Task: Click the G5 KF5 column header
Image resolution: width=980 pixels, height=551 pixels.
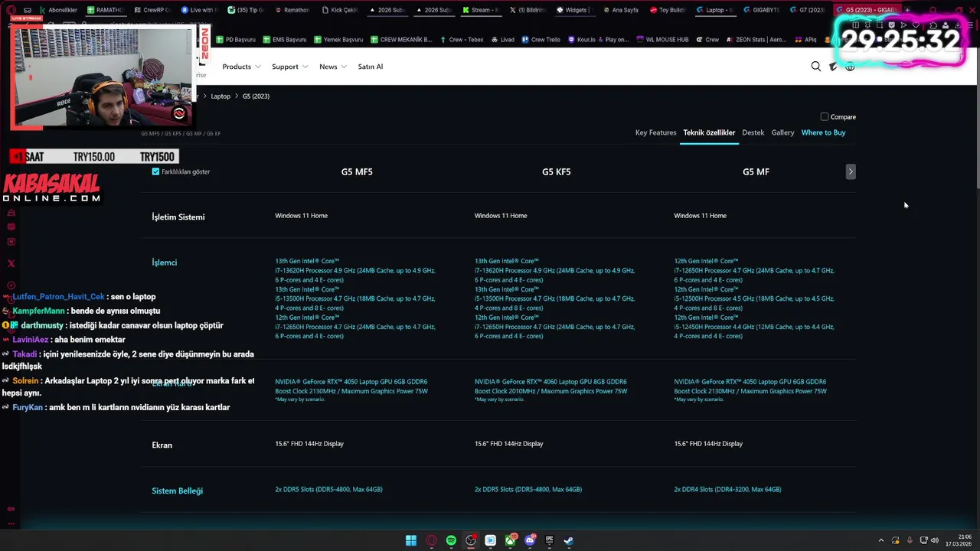Action: pos(557,172)
